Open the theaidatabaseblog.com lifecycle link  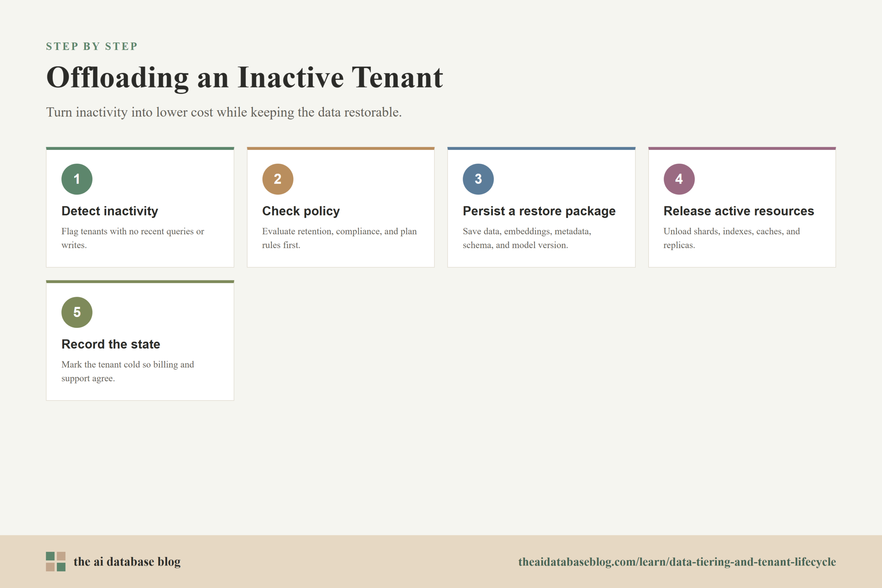pyautogui.click(x=677, y=561)
